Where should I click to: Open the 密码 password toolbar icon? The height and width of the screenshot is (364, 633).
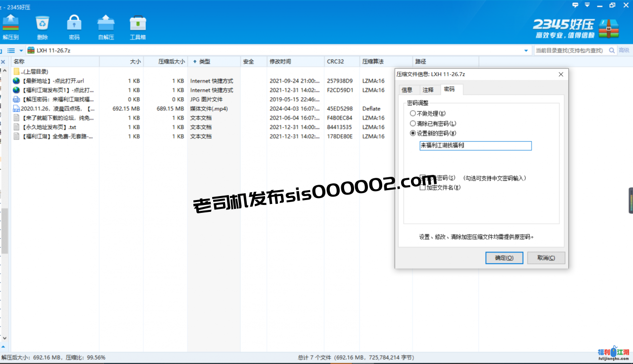pos(74,27)
